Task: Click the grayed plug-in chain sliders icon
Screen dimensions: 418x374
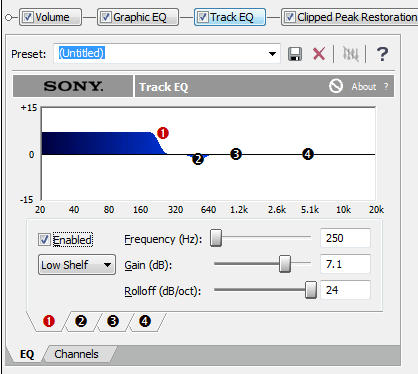Action: click(x=350, y=54)
